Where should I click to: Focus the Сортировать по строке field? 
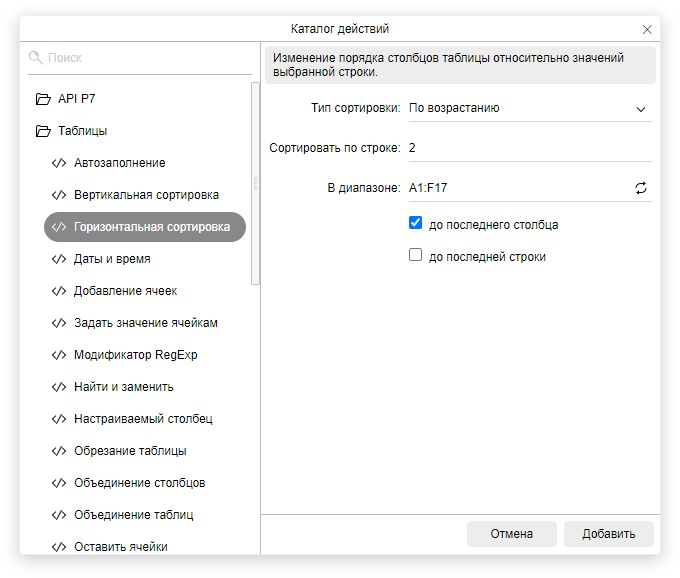click(x=529, y=148)
